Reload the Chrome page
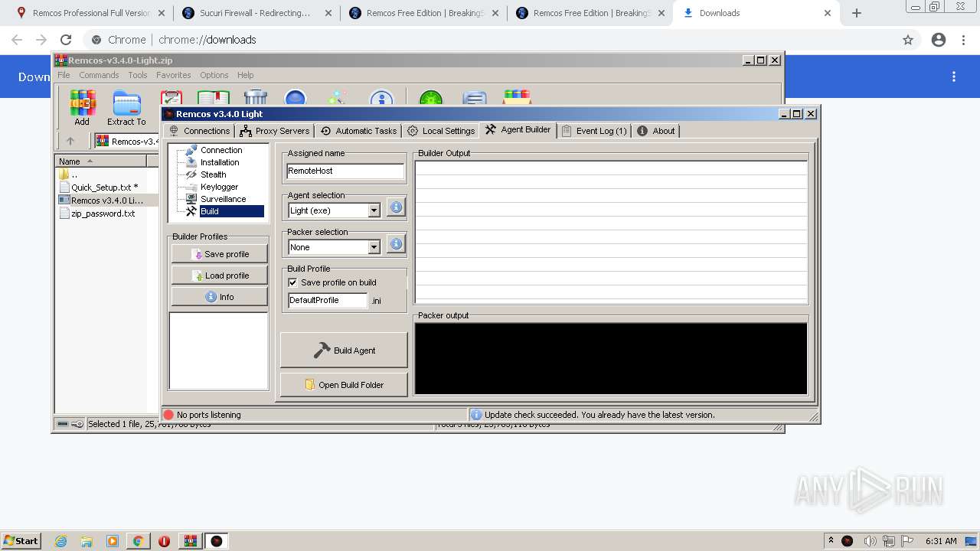The image size is (980, 551). 66,40
